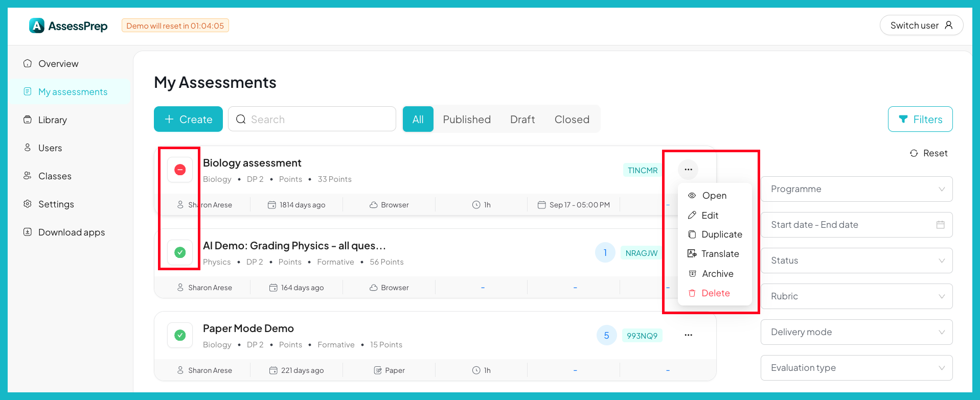This screenshot has width=980, height=400.
Task: Click the AssessPrep logo icon
Action: click(x=37, y=26)
